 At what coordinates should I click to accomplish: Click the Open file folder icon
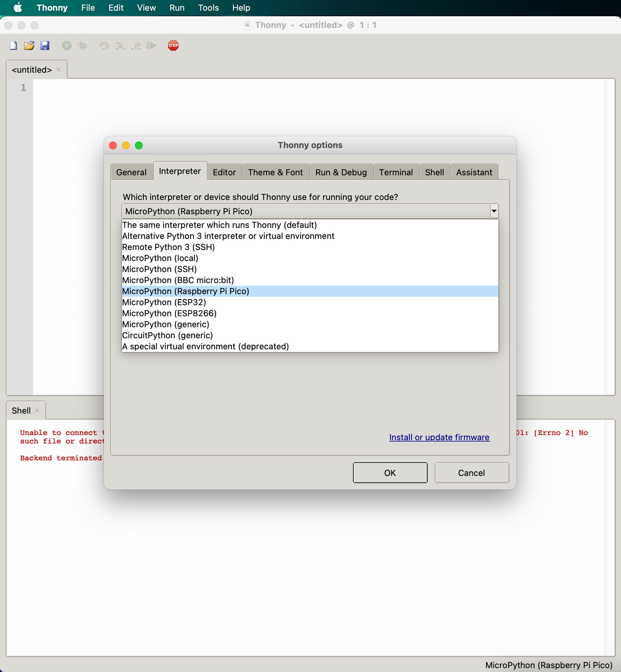(29, 45)
